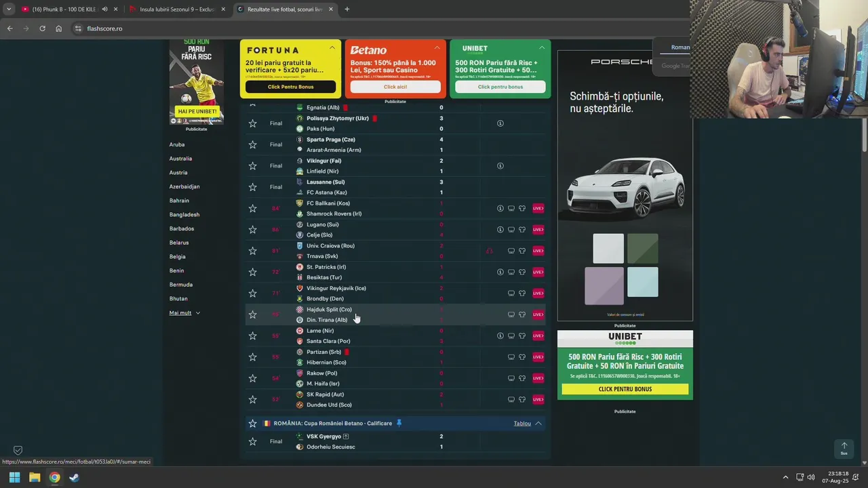Open a new browser tab
Viewport: 868px width, 488px height.
click(347, 9)
